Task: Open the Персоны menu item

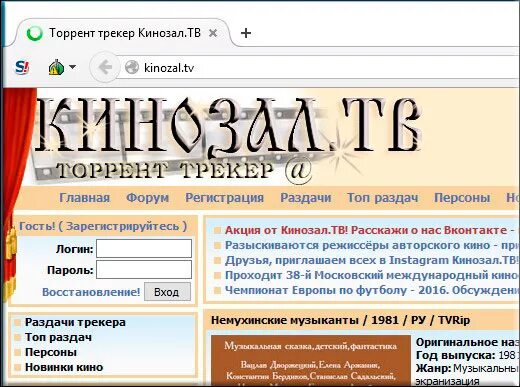Action: click(462, 198)
